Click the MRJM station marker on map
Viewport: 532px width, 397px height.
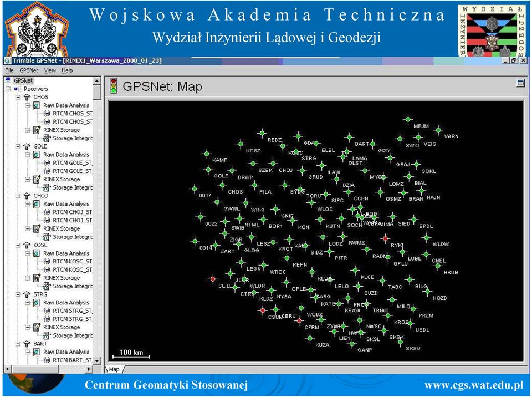pyautogui.click(x=408, y=119)
